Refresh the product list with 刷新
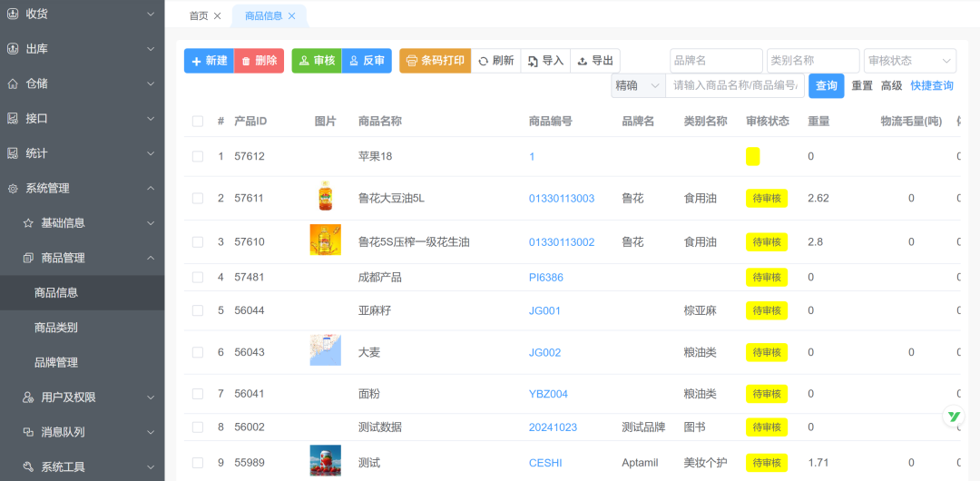Screen dimensions: 980x481 pos(496,61)
